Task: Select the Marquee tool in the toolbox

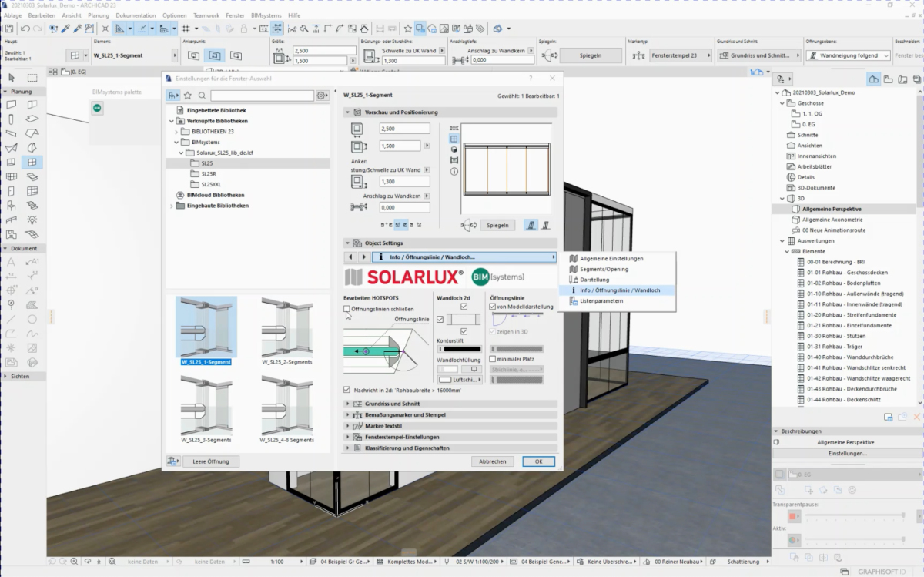Action: click(32, 78)
